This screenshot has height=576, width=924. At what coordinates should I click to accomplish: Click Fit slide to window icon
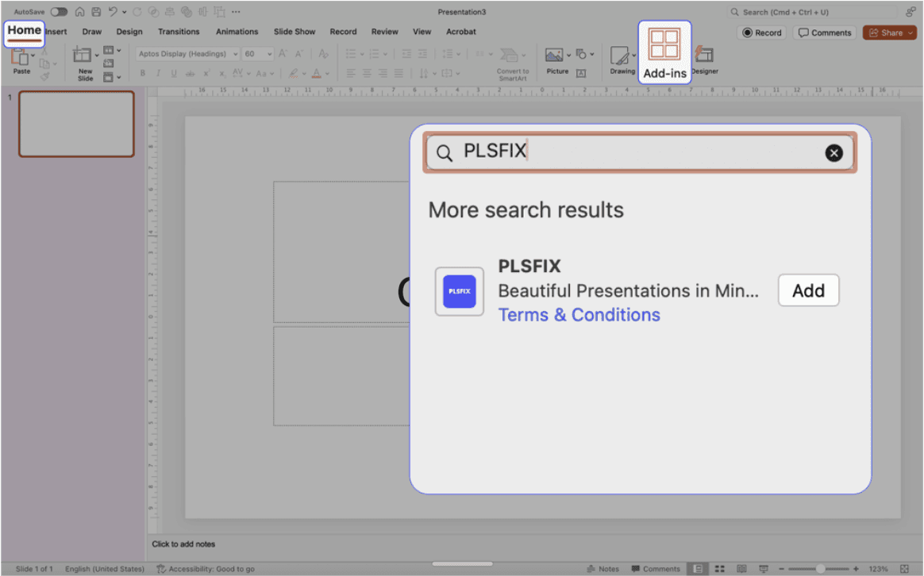coord(905,569)
